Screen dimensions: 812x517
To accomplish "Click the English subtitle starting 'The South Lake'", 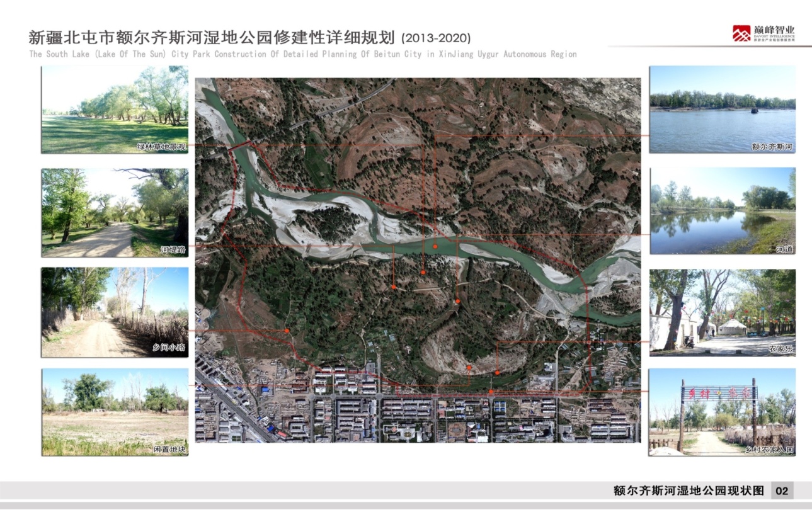I will click(x=303, y=54).
